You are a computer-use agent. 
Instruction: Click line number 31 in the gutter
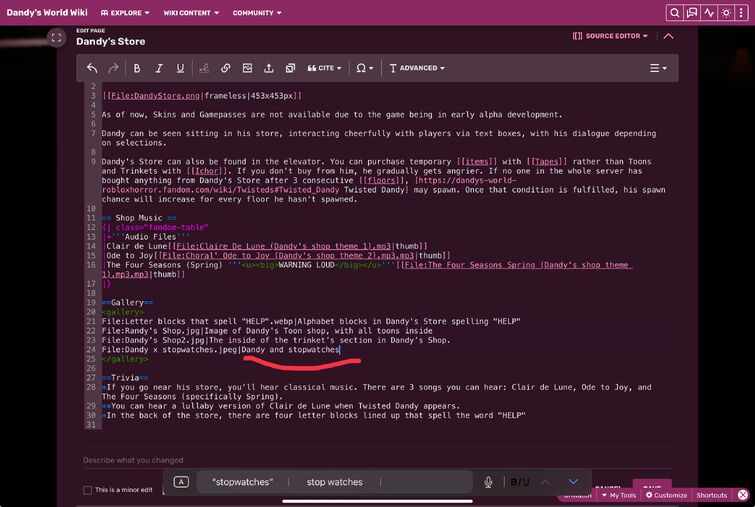click(91, 425)
